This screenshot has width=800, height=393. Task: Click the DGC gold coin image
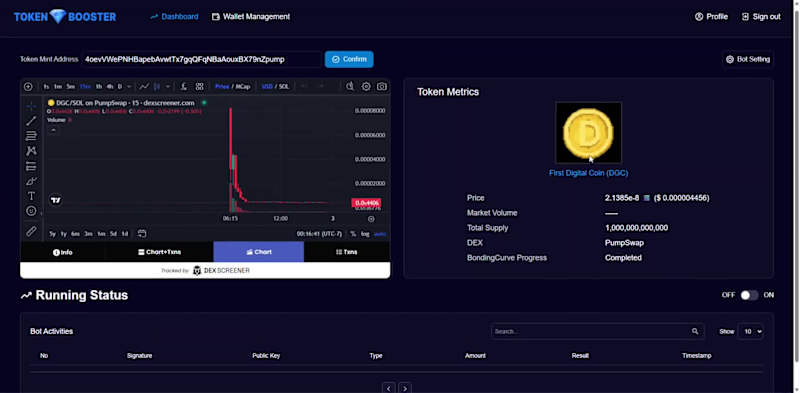point(588,133)
